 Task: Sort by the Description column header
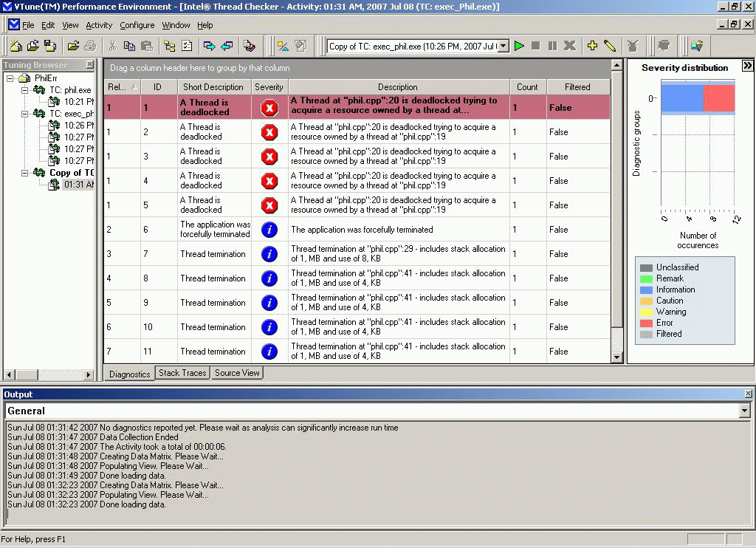click(x=398, y=87)
